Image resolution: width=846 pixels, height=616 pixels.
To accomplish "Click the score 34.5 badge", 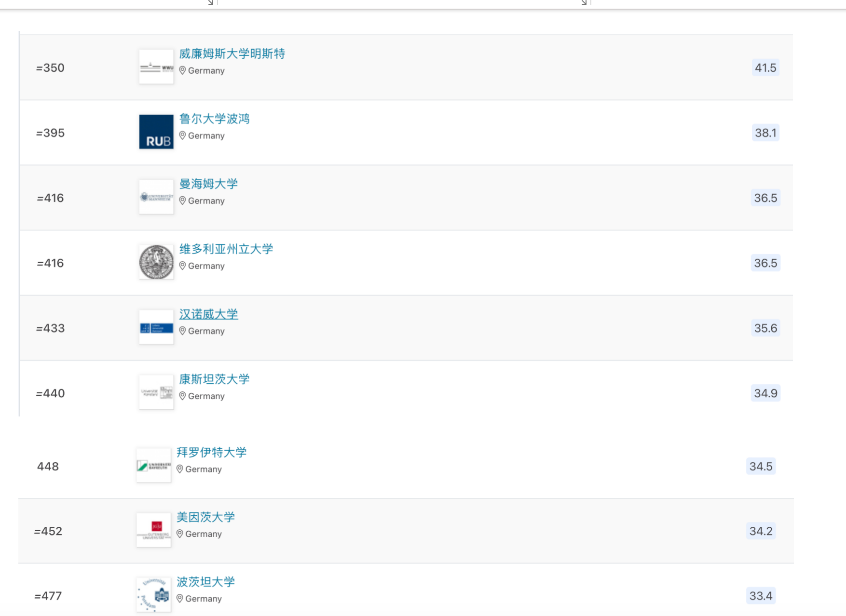I will coord(761,466).
